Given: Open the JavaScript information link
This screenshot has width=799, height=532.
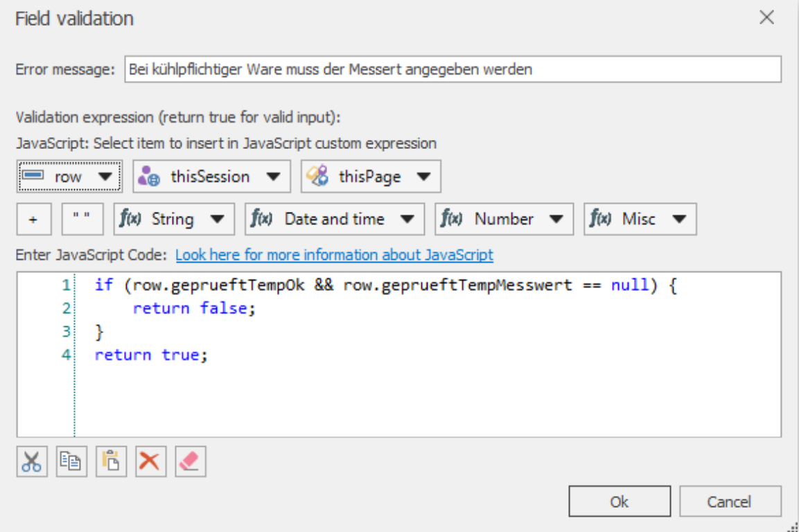Looking at the screenshot, I should [x=335, y=255].
